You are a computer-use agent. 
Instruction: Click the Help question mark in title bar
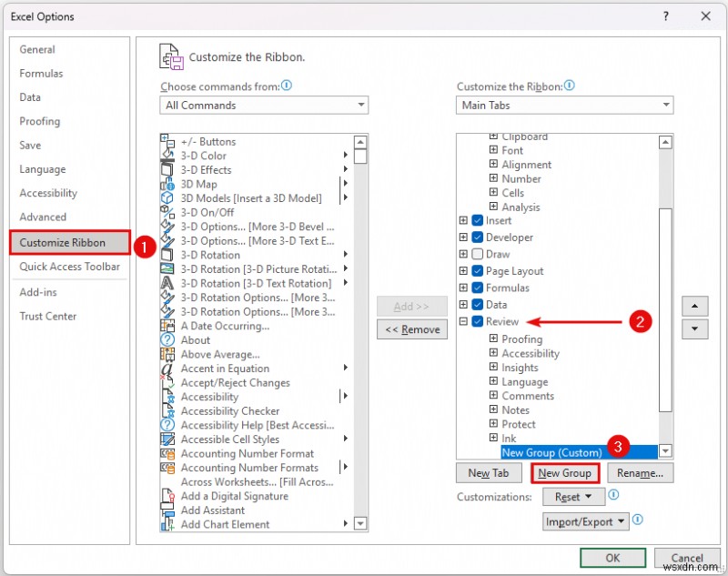(x=666, y=16)
